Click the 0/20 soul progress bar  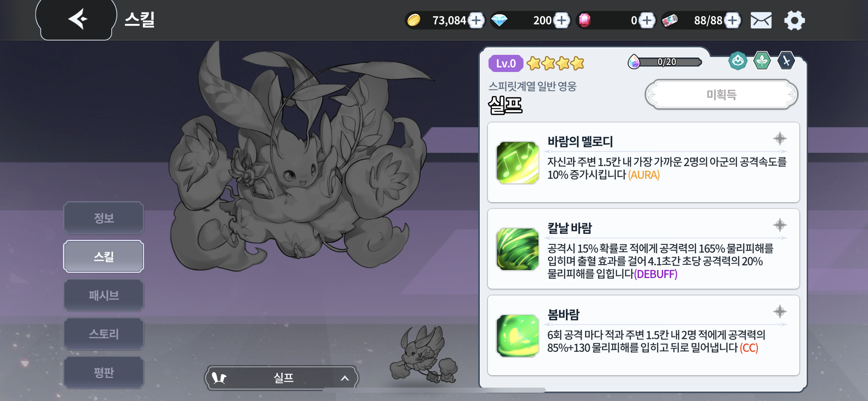coord(665,62)
